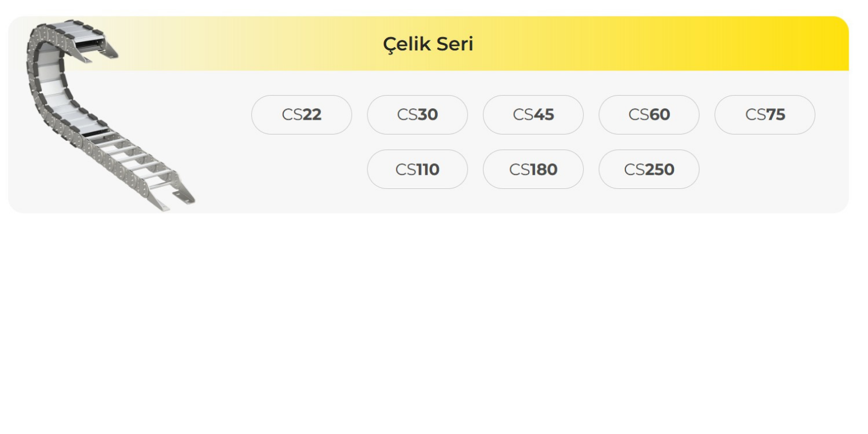Choose the CS60 product variant
This screenshot has height=434, width=868.
click(x=648, y=115)
